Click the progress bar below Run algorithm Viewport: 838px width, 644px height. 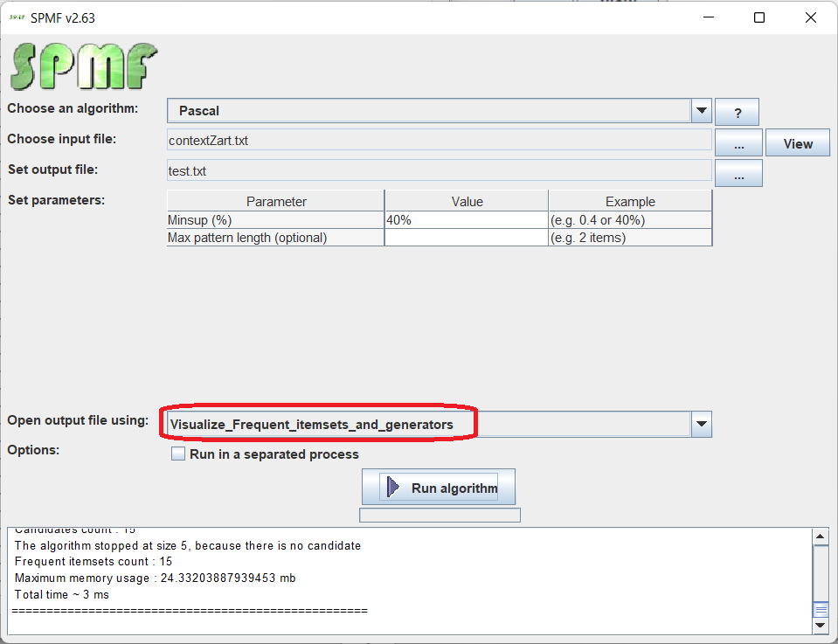coord(440,516)
